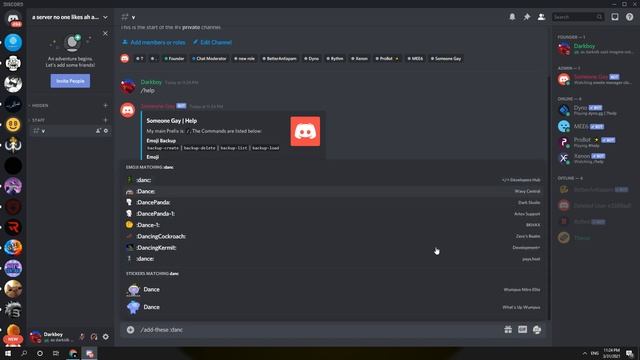This screenshot has height=360, width=640.
Task: Open edit channel gear on v channel
Action: pyautogui.click(x=106, y=131)
